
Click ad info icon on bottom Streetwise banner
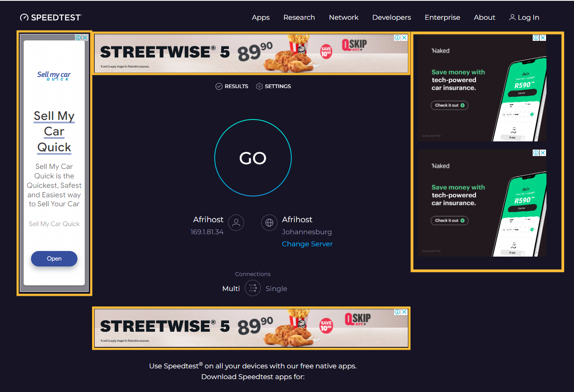click(398, 312)
